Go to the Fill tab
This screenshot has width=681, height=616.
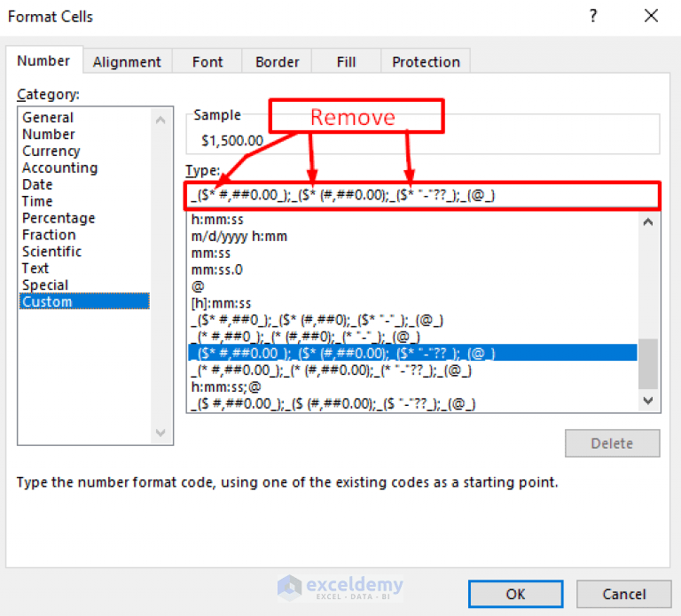[x=346, y=62]
